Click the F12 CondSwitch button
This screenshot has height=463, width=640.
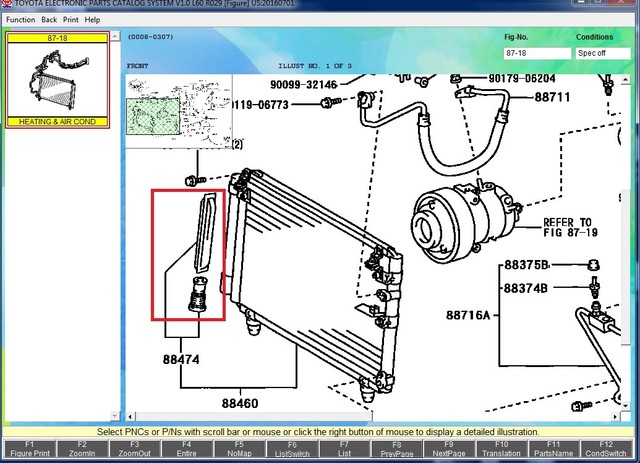pyautogui.click(x=606, y=449)
